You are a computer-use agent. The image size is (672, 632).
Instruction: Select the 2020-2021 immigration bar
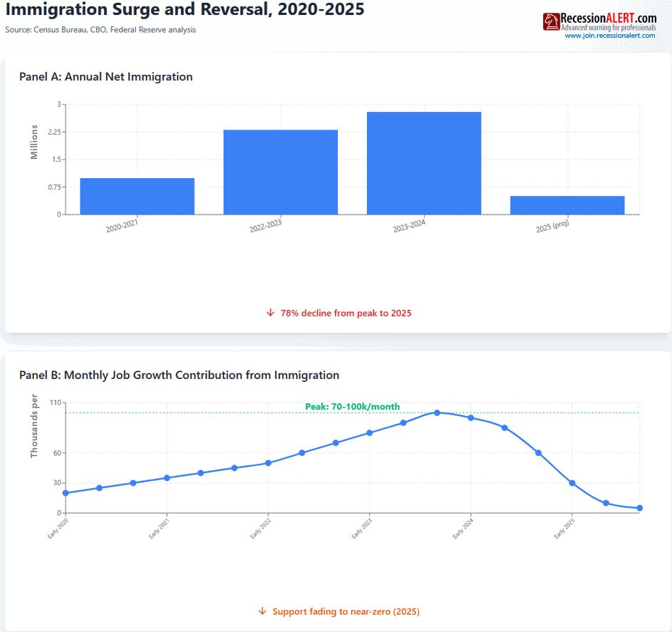pos(137,197)
